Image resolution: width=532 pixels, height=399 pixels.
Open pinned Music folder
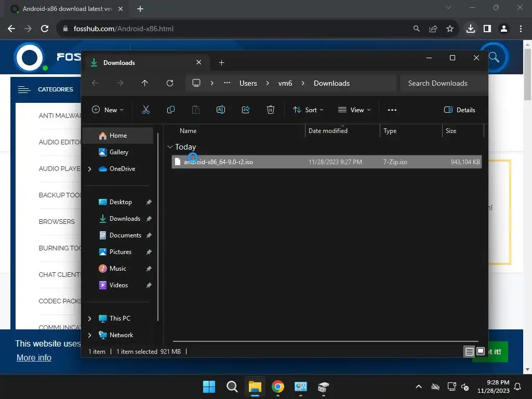tap(118, 269)
